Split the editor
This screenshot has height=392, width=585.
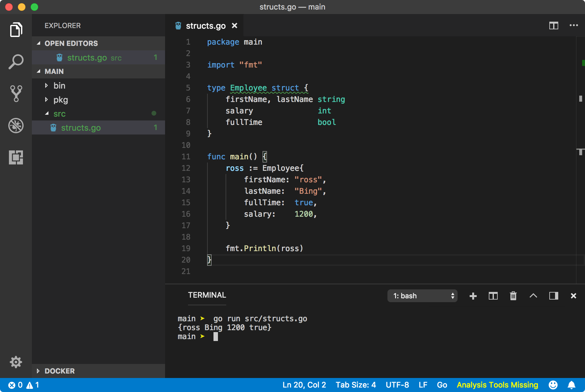pos(554,25)
